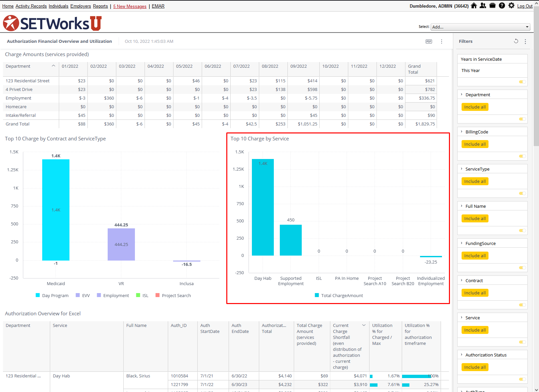Click the 5 New Messages link

pos(130,6)
